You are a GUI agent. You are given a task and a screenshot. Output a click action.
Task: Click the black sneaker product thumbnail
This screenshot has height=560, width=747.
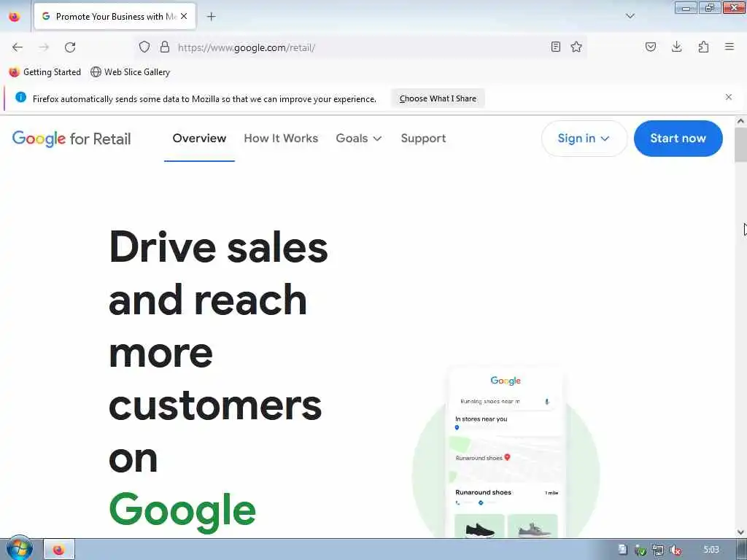[x=479, y=526]
